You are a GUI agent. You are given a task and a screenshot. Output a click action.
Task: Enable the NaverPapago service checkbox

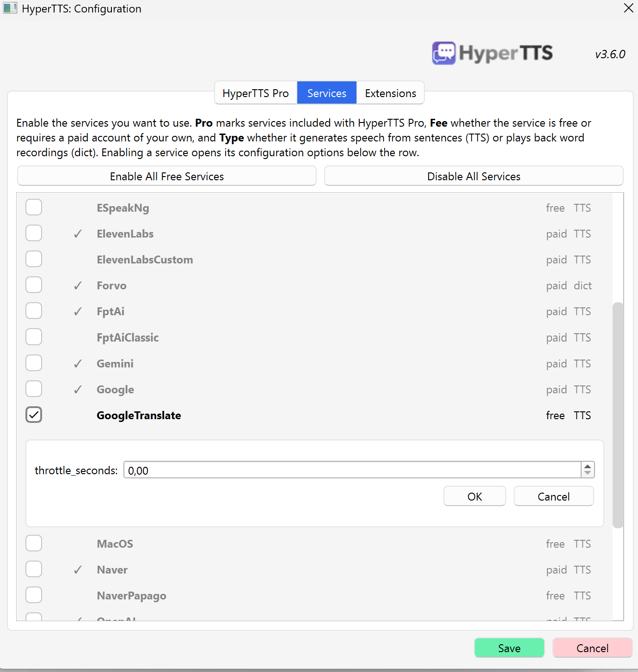click(x=34, y=595)
